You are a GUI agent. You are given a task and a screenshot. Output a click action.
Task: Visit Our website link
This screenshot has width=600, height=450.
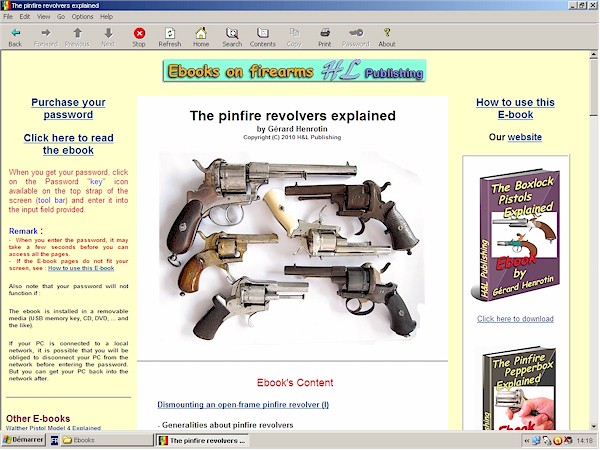click(x=524, y=137)
